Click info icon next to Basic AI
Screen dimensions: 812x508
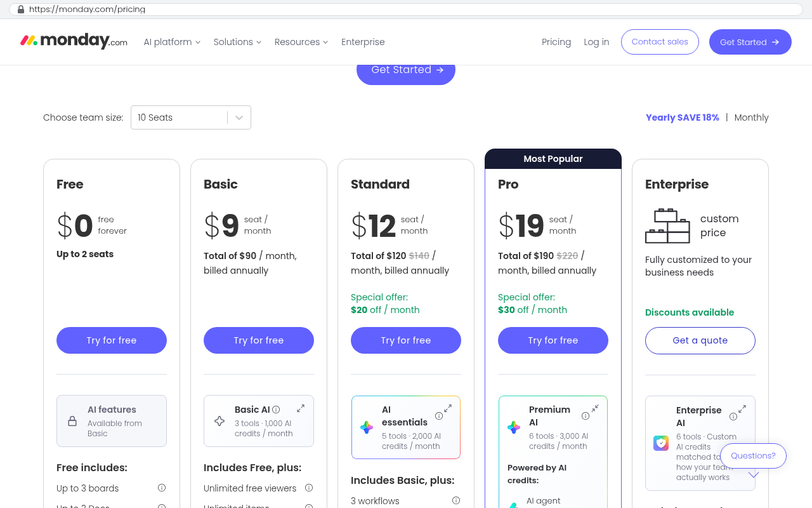point(276,410)
